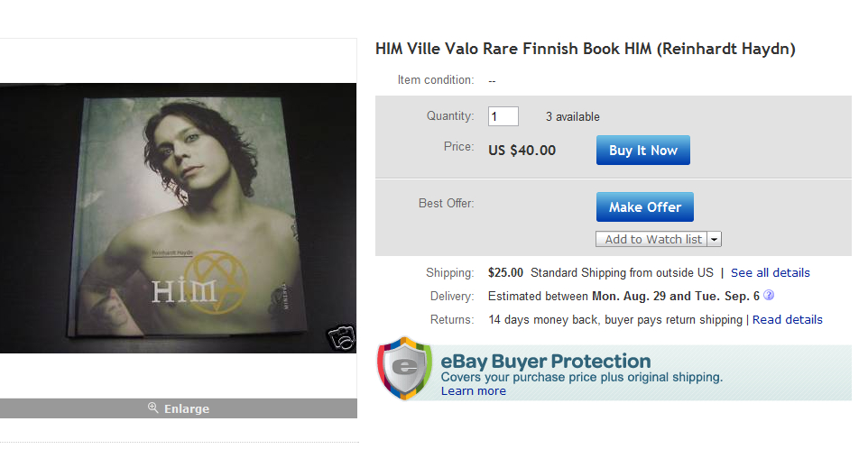Expand the Watch list dropdown arrow
This screenshot has height=449, width=868.
click(714, 239)
